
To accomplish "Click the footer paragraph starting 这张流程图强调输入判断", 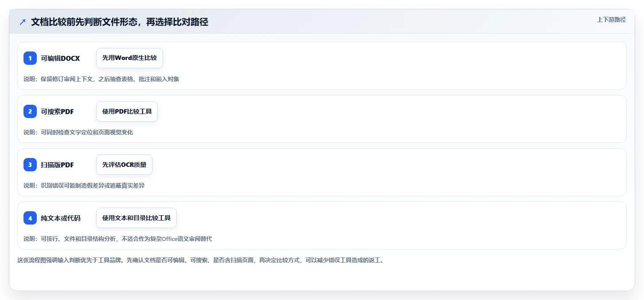I will pyautogui.click(x=200, y=260).
